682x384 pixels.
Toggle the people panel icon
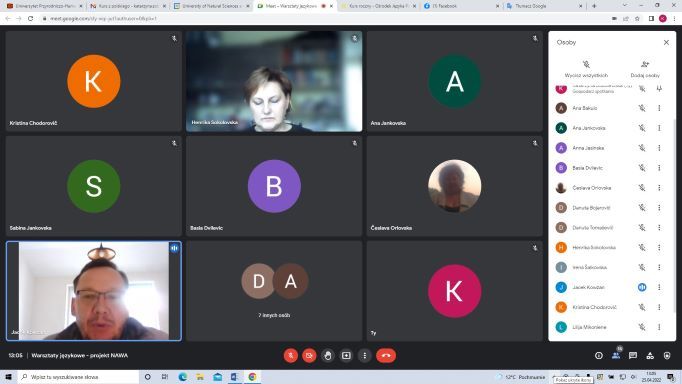coord(616,355)
